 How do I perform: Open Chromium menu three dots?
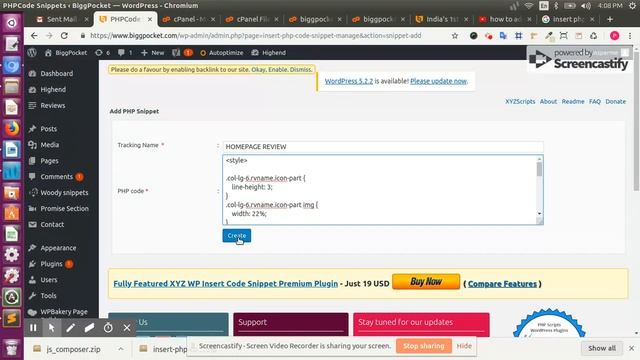coord(630,36)
